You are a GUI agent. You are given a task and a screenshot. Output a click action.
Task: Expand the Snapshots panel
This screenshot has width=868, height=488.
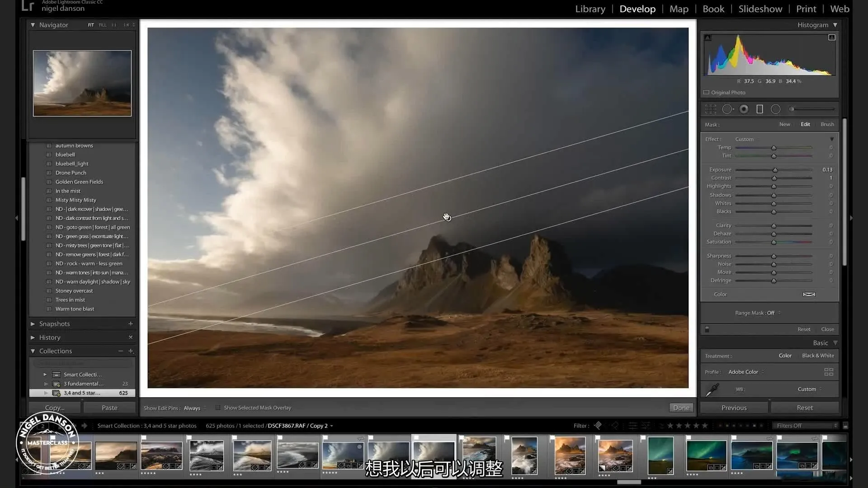[x=33, y=324]
